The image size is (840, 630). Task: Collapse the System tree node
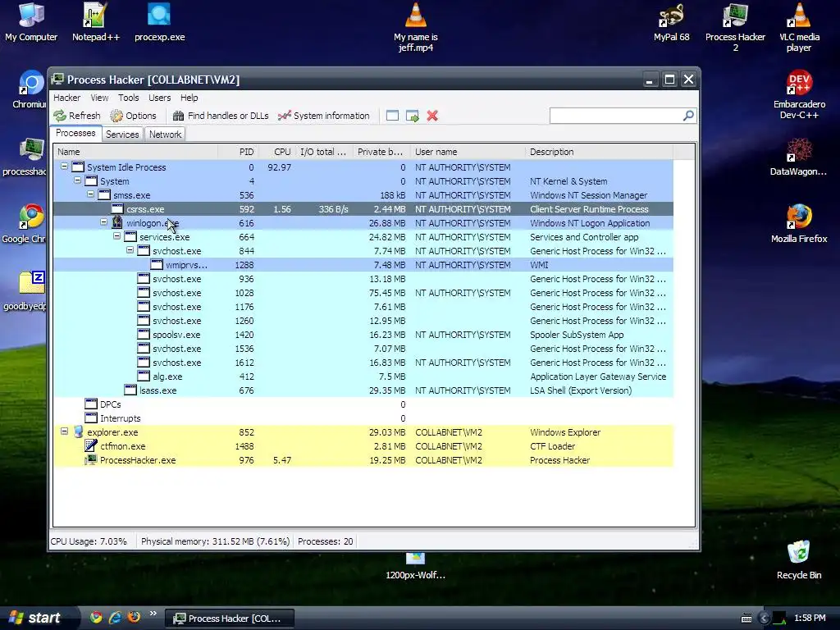coord(78,180)
